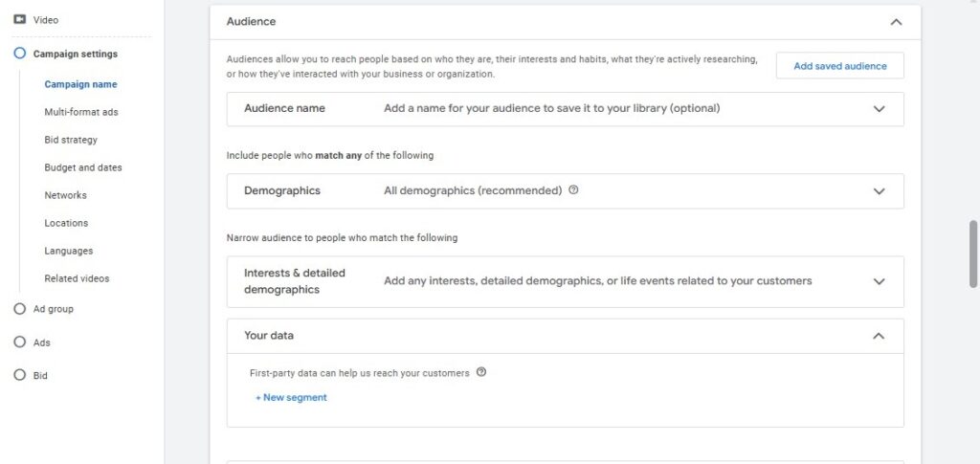This screenshot has height=464, width=980.
Task: Select the Bid step circle
Action: coord(19,375)
